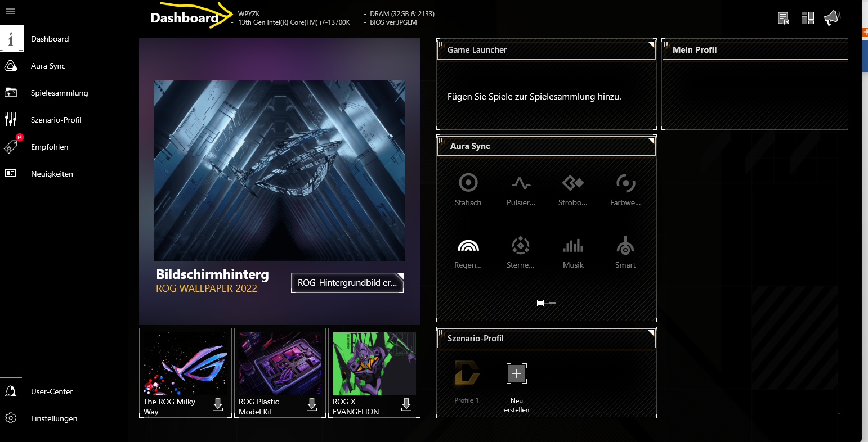This screenshot has height=442, width=868.
Task: Open the hamburger menu at top left
Action: point(11,11)
